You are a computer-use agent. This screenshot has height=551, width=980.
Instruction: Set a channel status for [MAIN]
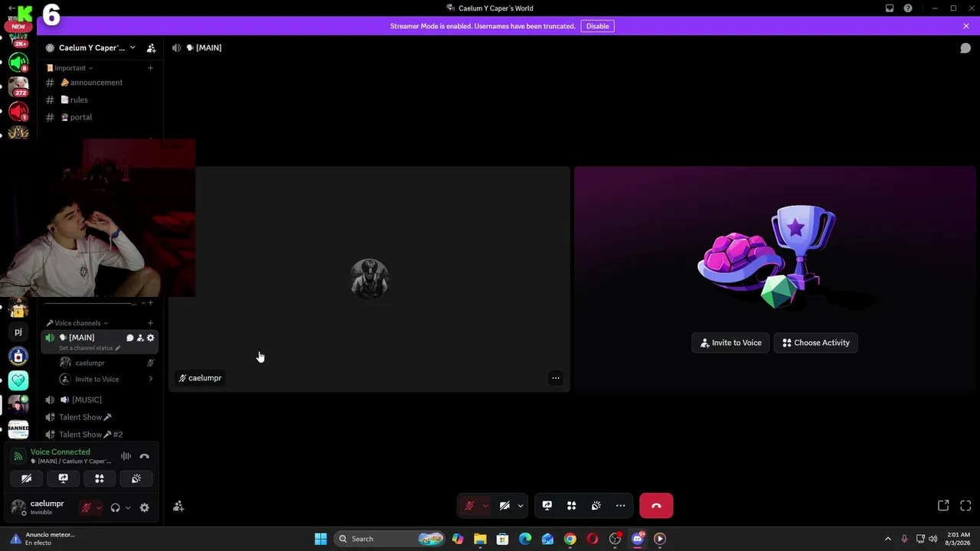click(89, 348)
